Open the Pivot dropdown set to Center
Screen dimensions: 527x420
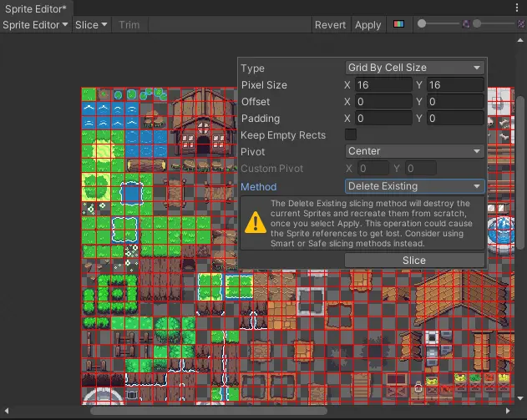click(414, 151)
